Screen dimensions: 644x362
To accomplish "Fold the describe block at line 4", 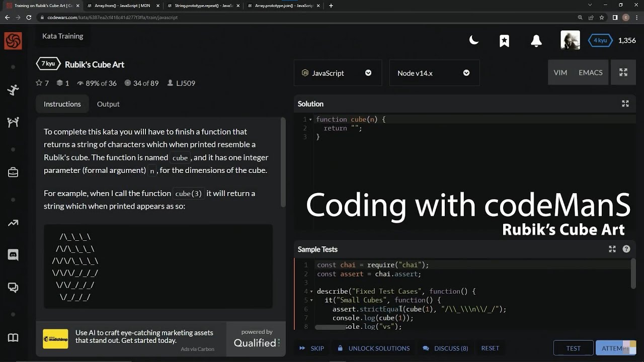I will pyautogui.click(x=311, y=292).
